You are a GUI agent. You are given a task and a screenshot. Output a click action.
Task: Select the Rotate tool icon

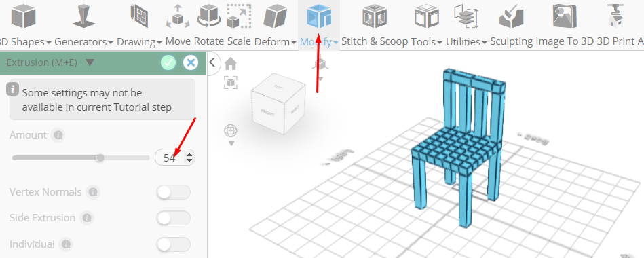click(209, 16)
